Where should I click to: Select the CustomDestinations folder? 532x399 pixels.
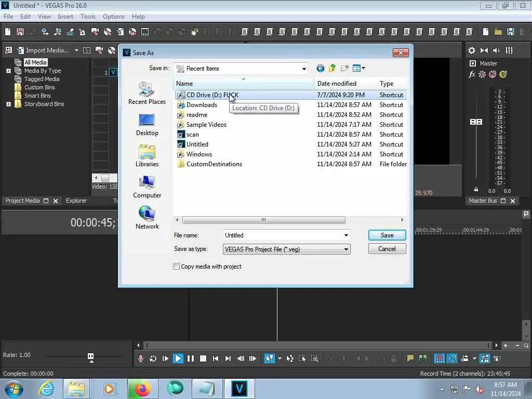tap(214, 164)
